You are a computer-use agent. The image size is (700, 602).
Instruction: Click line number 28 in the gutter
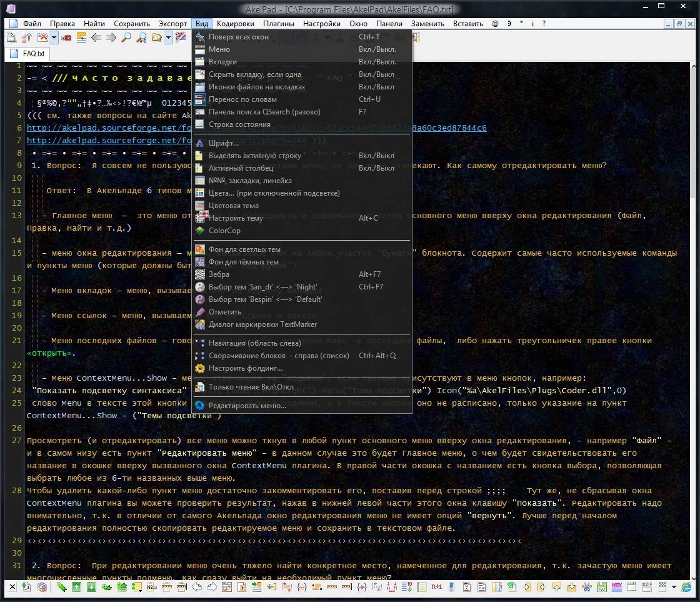[17, 491]
